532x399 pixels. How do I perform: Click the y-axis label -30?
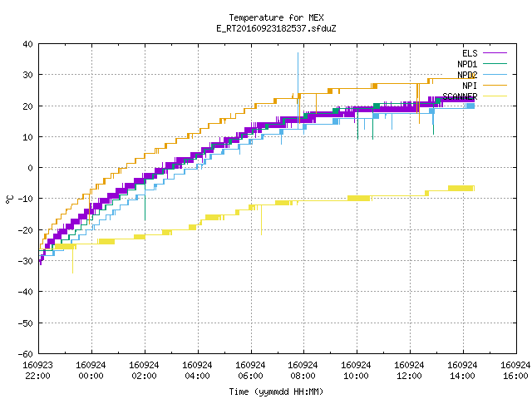[x=26, y=261]
